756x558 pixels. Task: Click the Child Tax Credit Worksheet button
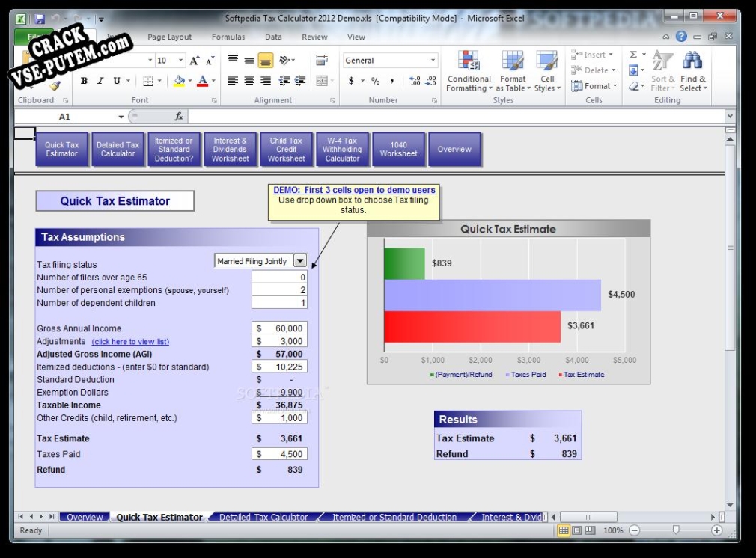coord(287,150)
